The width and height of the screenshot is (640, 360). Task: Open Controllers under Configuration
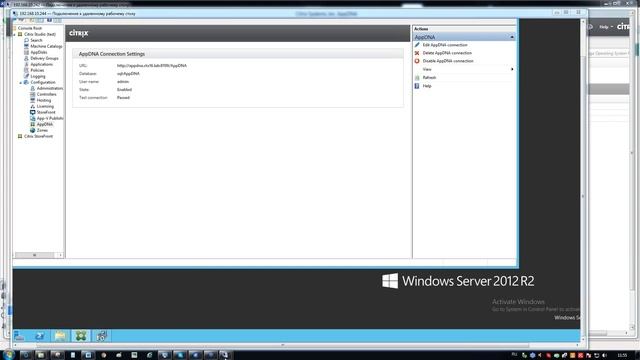pos(46,94)
